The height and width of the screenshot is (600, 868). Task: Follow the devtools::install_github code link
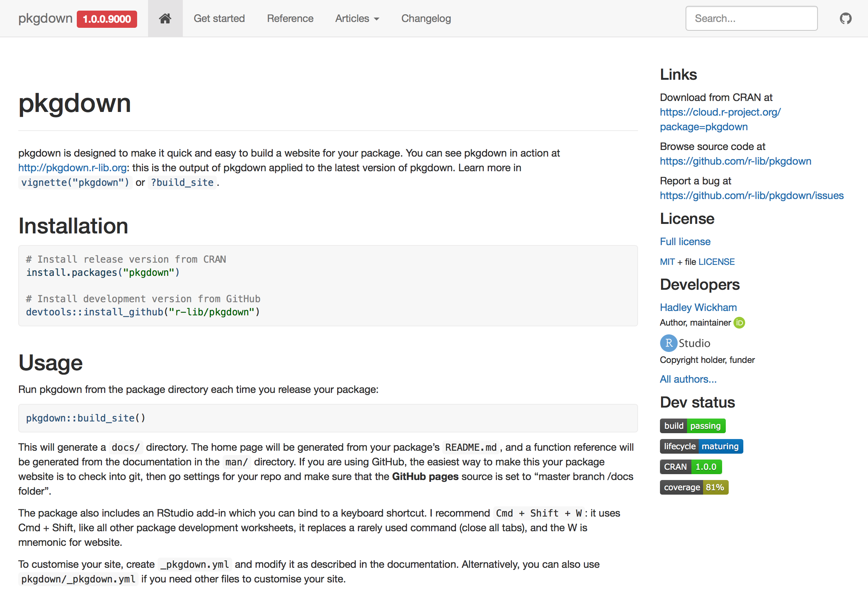[95, 312]
